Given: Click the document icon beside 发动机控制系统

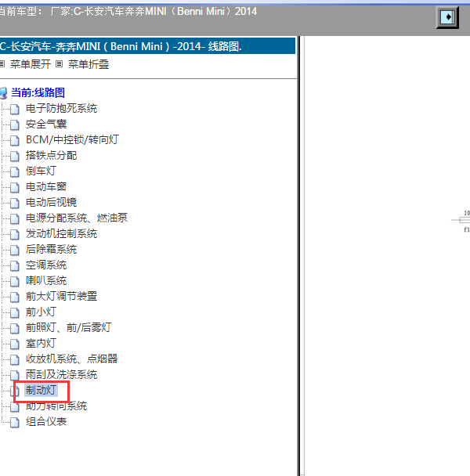Looking at the screenshot, I should click(14, 234).
